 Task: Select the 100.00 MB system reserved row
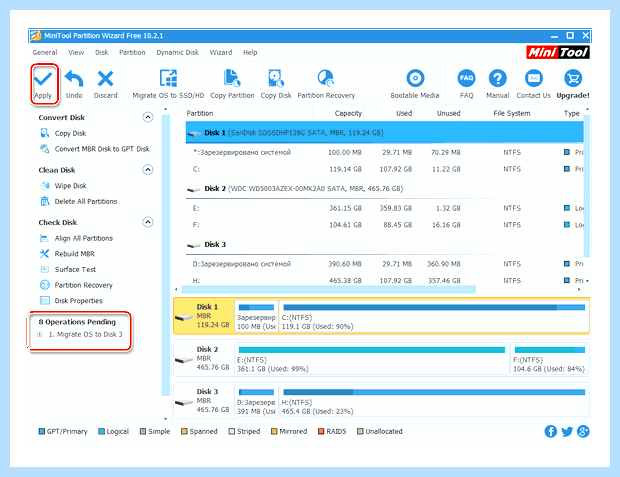384,153
